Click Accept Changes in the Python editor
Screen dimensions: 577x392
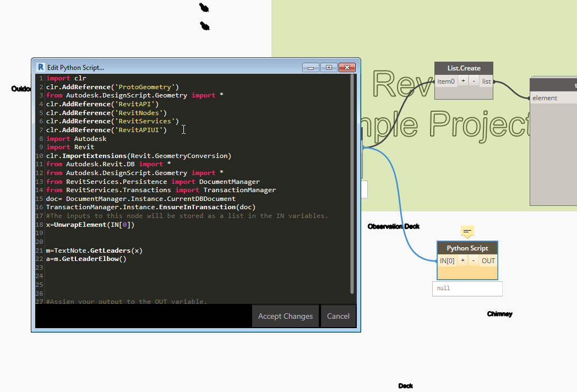click(285, 316)
